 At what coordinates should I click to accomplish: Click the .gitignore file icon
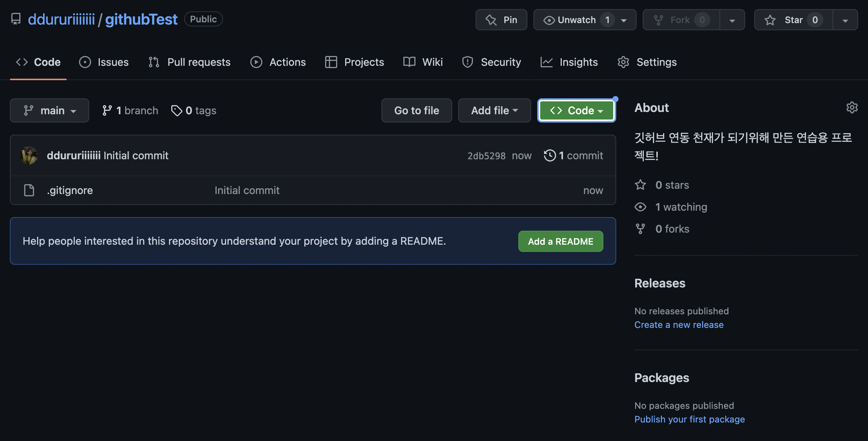click(x=29, y=190)
